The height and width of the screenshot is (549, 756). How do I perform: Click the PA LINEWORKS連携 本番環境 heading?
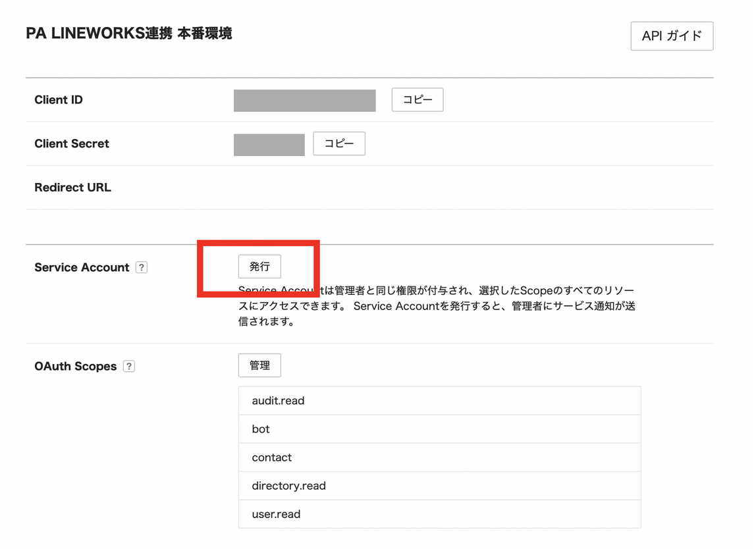pos(128,34)
